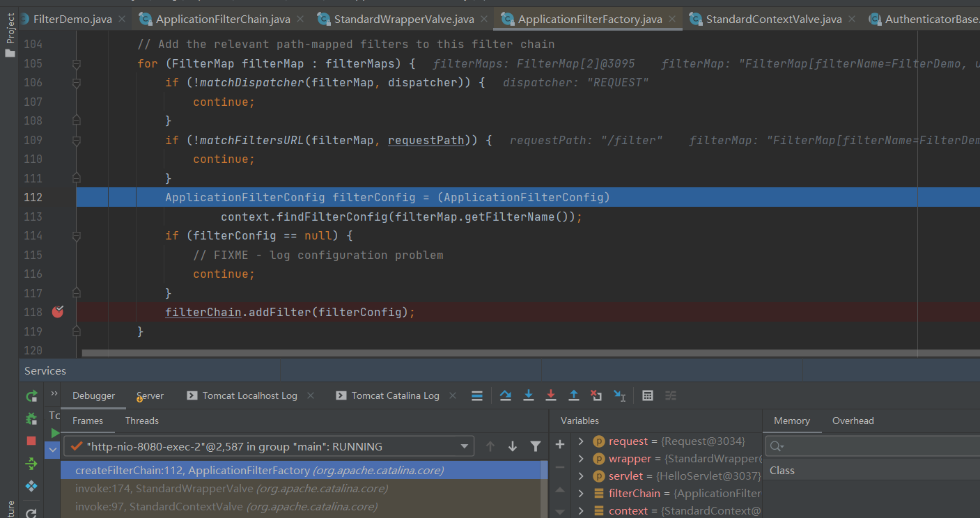Click the Step Into debugger icon
Viewport: 980px width, 518px height.
(x=529, y=395)
